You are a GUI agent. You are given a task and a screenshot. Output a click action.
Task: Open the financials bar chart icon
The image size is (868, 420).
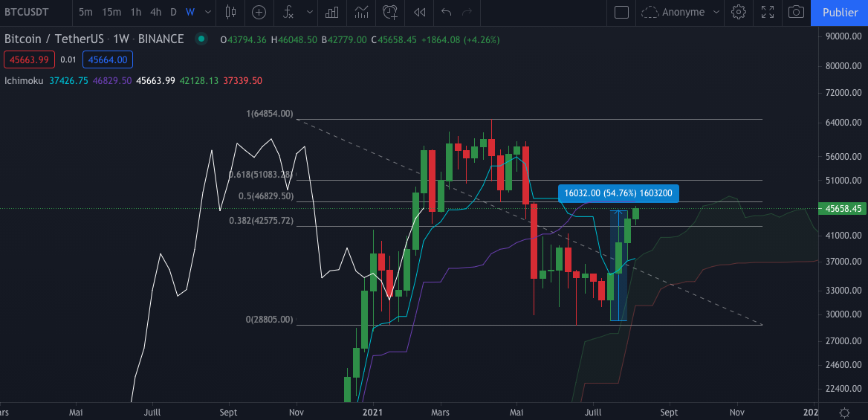coord(332,12)
